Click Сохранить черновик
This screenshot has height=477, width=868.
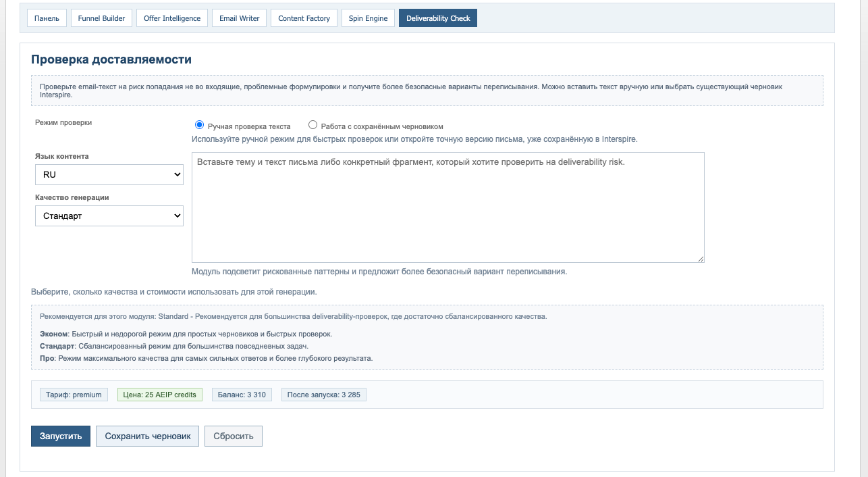tap(147, 436)
